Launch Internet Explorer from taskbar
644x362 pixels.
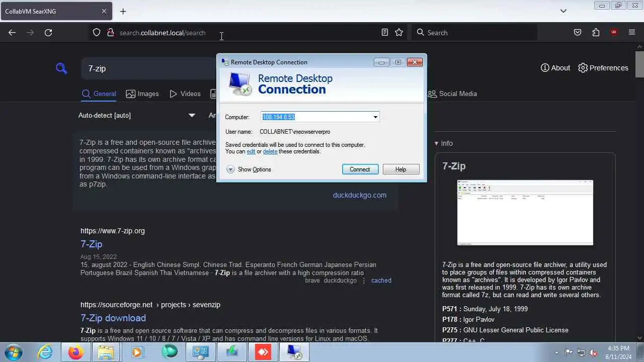pos(45,352)
